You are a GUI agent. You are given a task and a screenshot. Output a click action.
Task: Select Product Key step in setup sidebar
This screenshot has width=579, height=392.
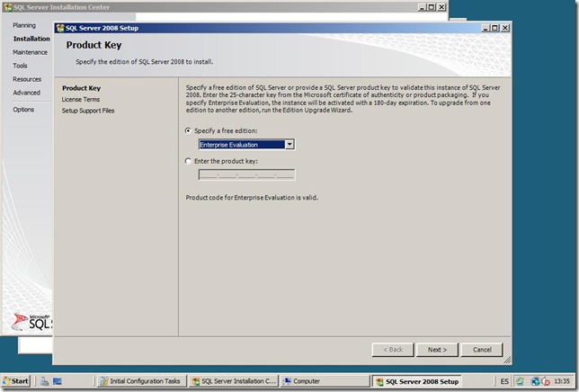click(81, 88)
